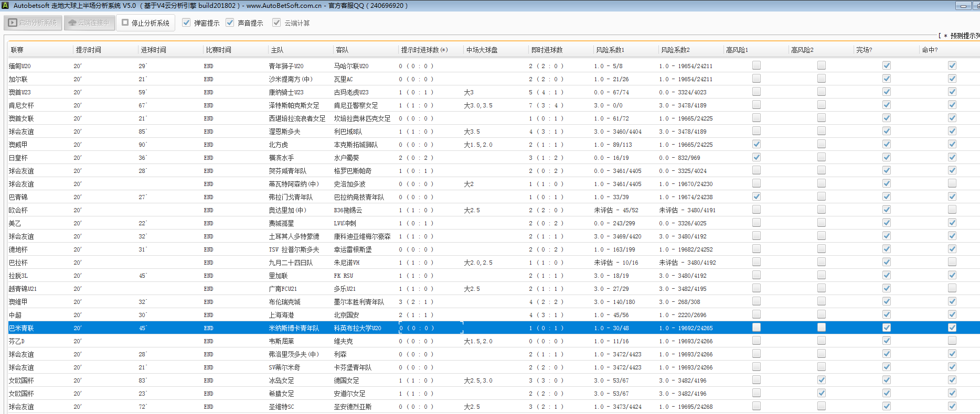980x414 pixels.
Task: Click the Autobetsoft app icon in title bar
Action: [5, 6]
